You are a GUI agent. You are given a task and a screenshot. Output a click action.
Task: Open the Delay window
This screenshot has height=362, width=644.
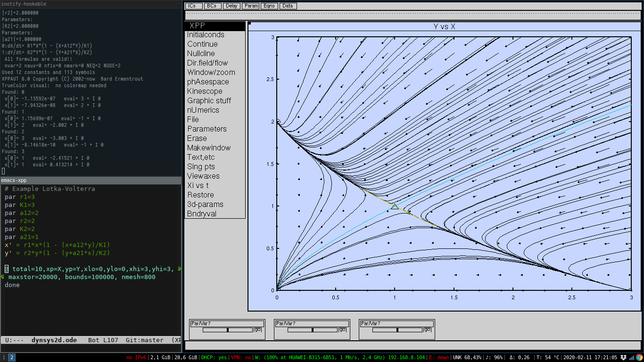[x=231, y=6]
